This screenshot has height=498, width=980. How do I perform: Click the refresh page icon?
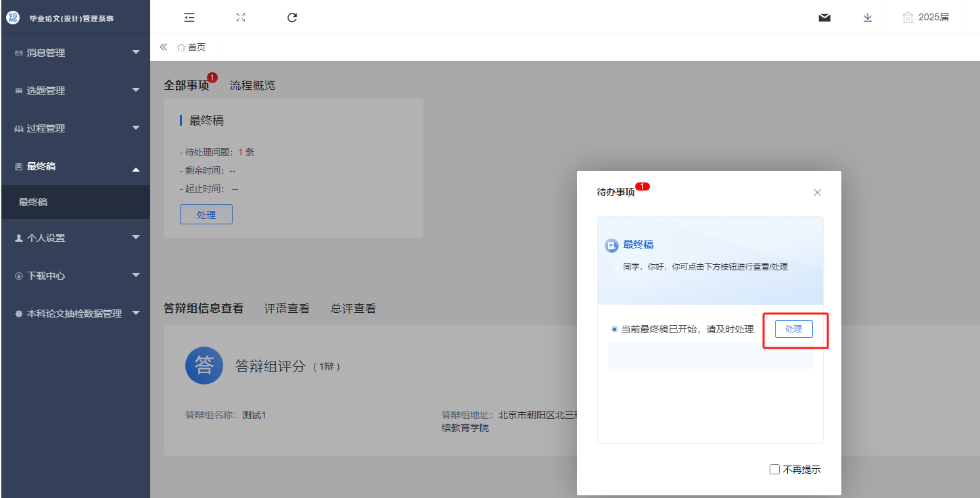pos(292,18)
